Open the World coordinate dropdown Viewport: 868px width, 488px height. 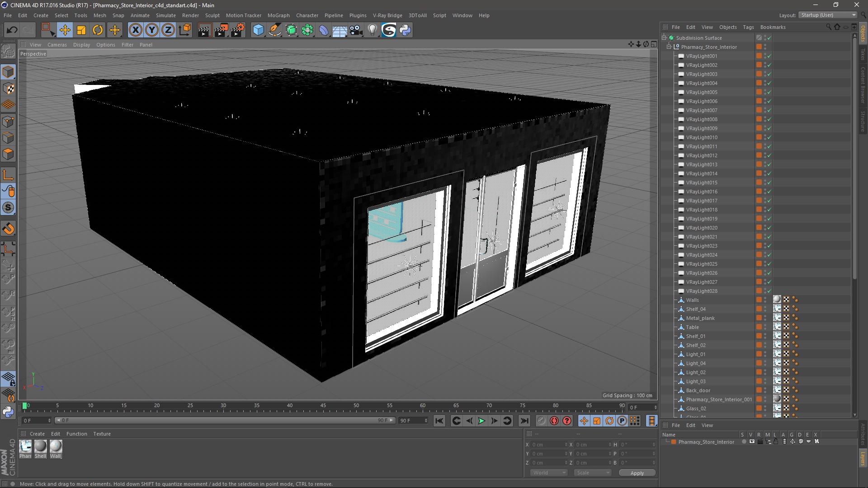pyautogui.click(x=549, y=473)
